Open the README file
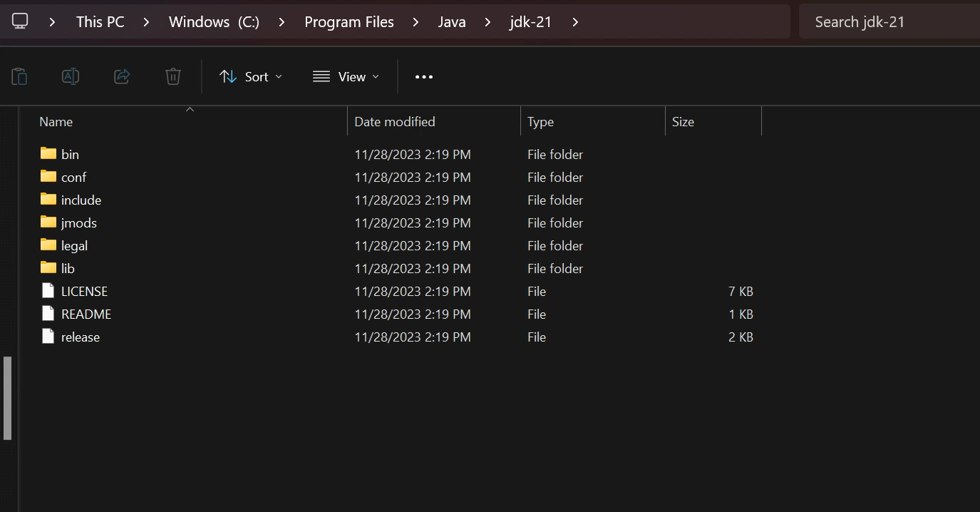Screen dimensions: 980x512 pyautogui.click(x=86, y=314)
